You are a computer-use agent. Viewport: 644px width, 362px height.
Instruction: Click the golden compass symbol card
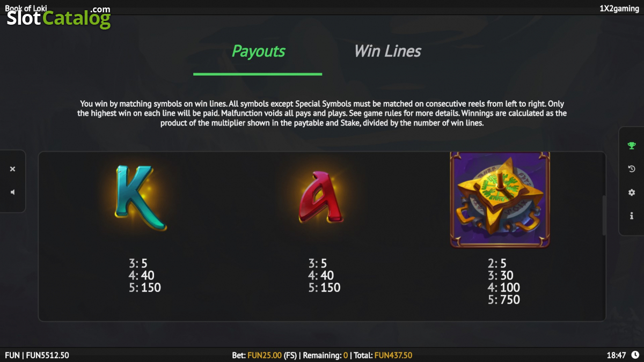pos(500,200)
